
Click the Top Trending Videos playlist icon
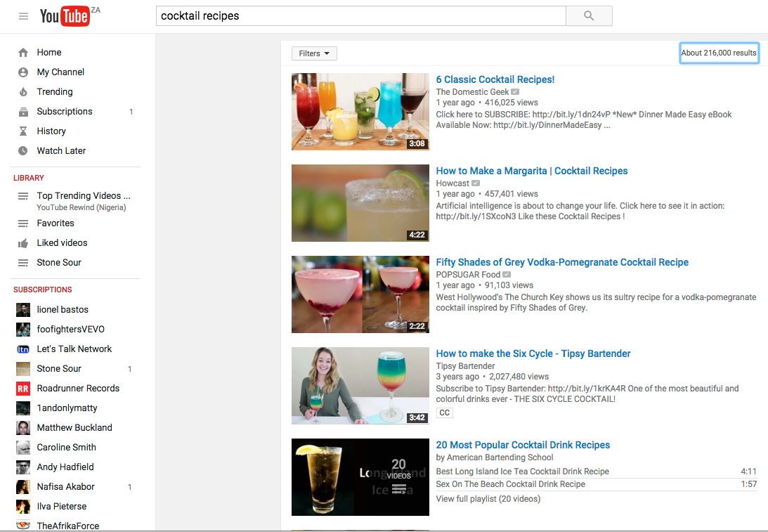coord(23,196)
